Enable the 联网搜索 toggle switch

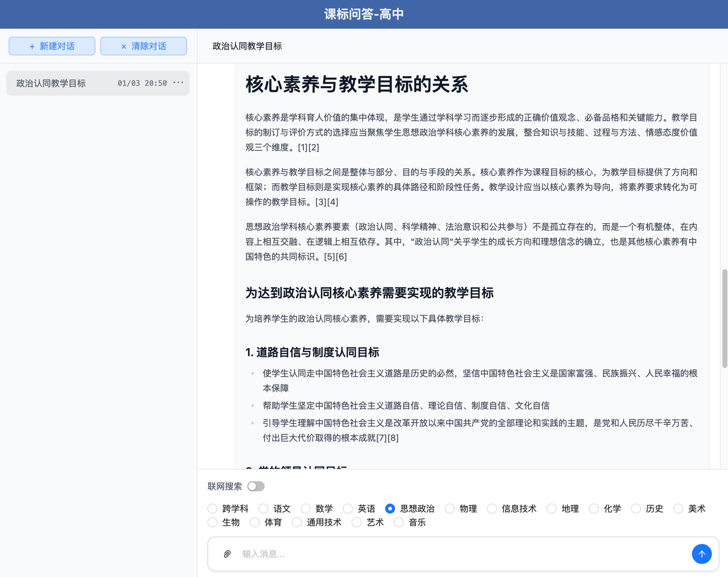click(255, 486)
